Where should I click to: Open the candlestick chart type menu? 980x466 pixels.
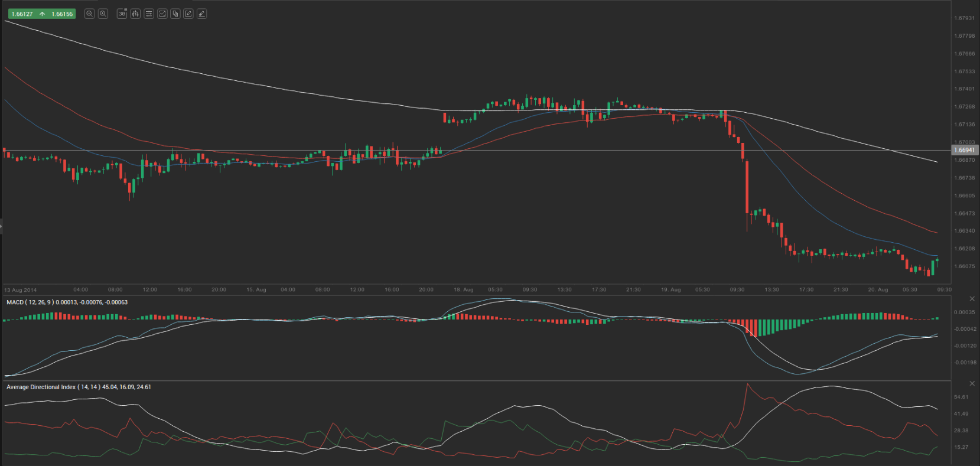(135, 14)
